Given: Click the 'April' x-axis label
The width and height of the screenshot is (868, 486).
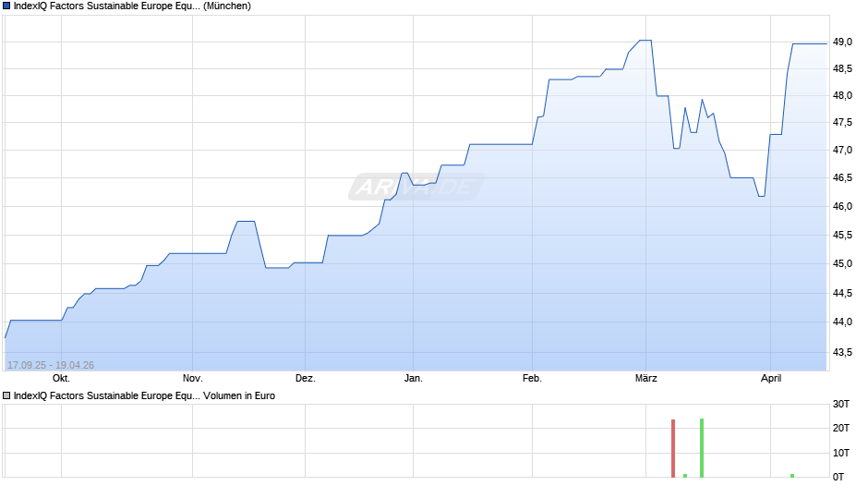Looking at the screenshot, I should coord(770,379).
